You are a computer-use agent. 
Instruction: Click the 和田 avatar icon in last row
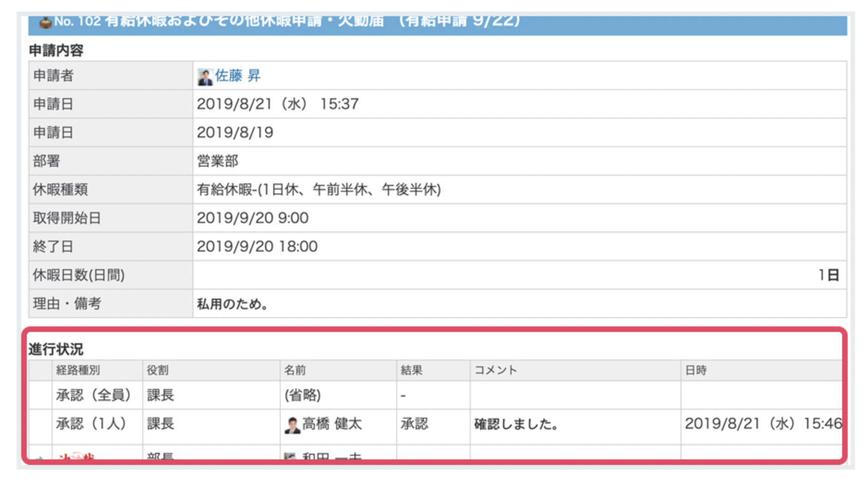click(x=290, y=456)
